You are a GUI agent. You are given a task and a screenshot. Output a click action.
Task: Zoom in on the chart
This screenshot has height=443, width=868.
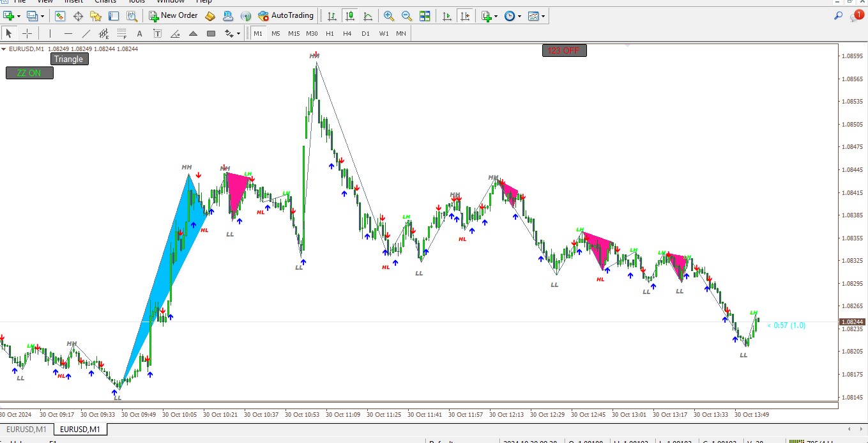[x=389, y=16]
